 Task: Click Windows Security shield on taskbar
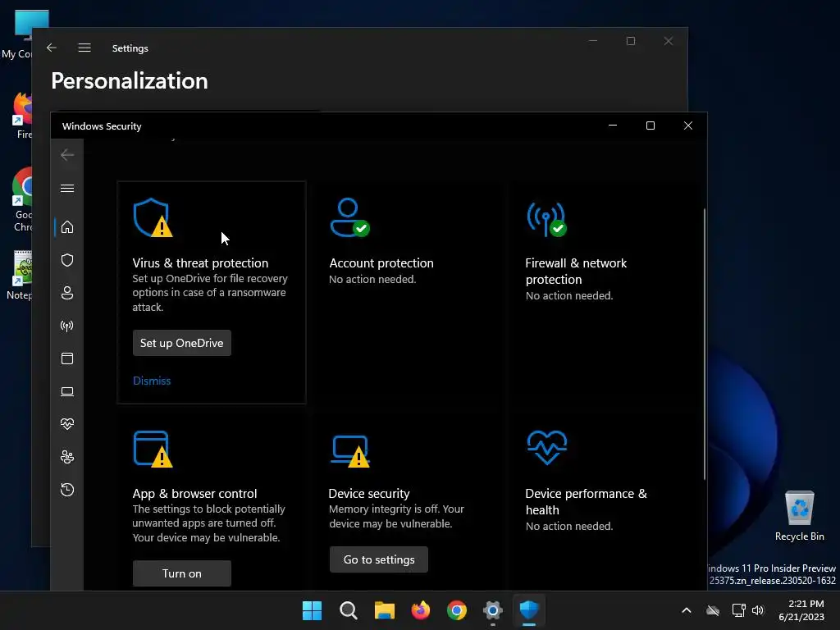coord(529,610)
